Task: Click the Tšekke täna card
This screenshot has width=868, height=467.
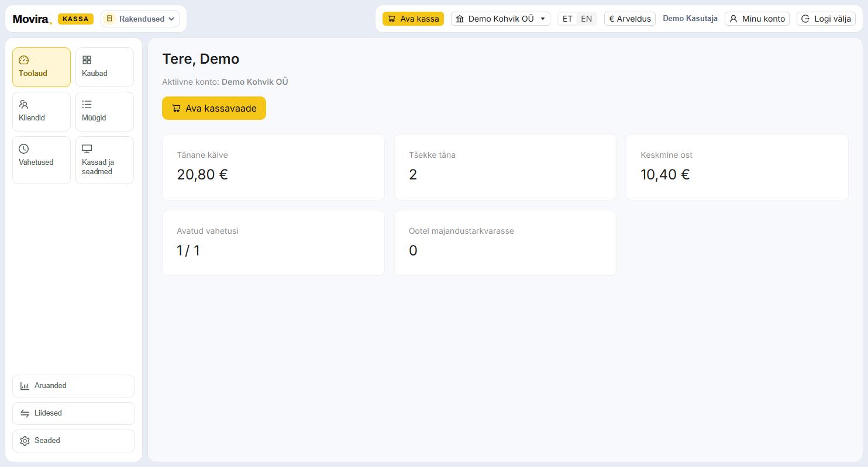Action: pyautogui.click(x=505, y=167)
